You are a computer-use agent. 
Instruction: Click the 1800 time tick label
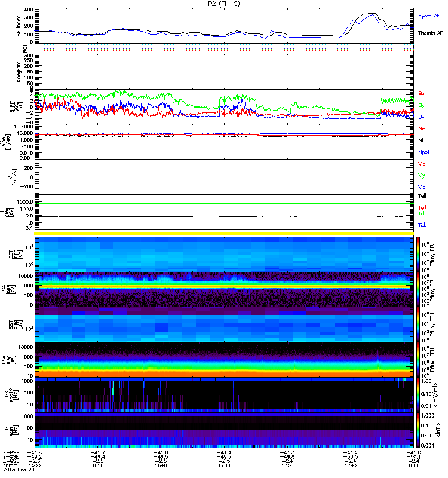click(413, 465)
